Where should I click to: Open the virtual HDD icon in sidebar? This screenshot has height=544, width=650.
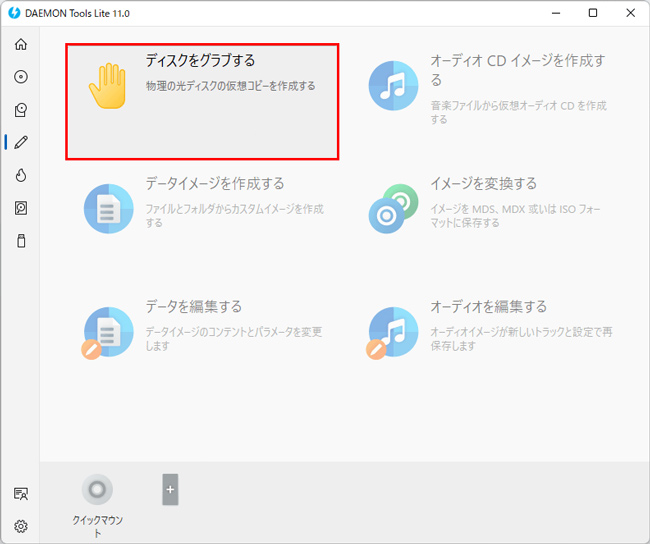[x=21, y=208]
